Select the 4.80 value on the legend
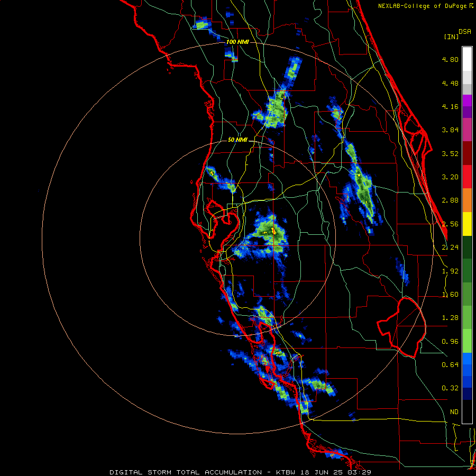The image size is (476, 476). (x=450, y=59)
